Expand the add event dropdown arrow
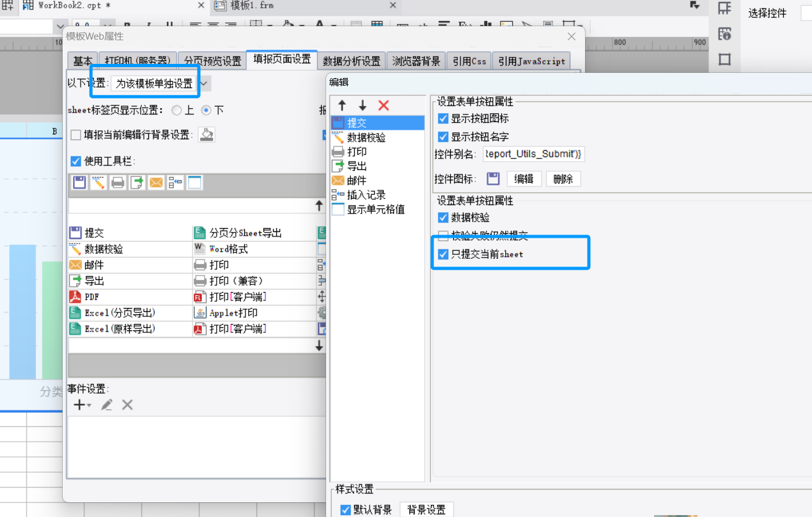This screenshot has width=812, height=517. coord(90,405)
